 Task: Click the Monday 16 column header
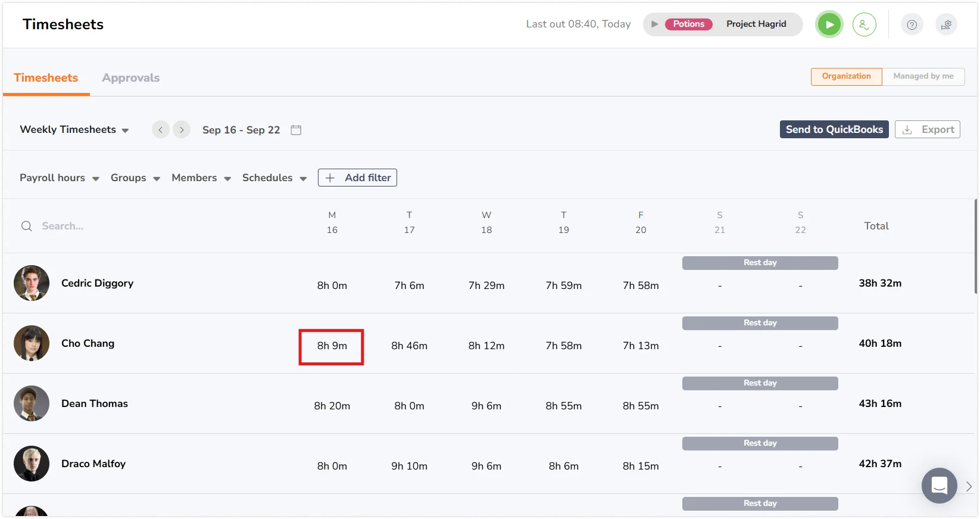pos(332,222)
